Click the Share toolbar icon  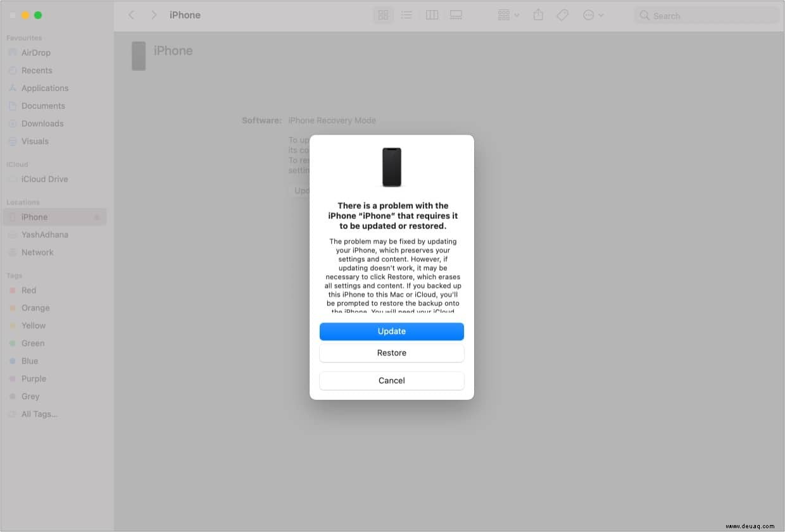pyautogui.click(x=538, y=15)
